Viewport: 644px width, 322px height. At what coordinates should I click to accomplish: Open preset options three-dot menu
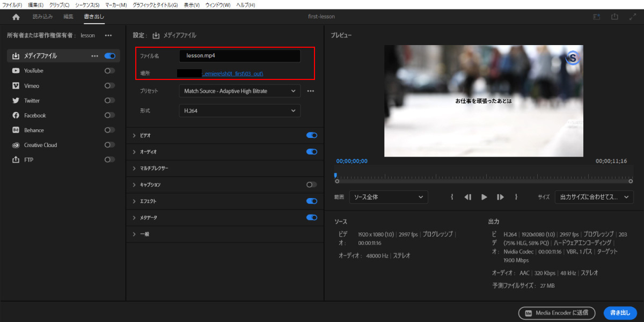coord(311,91)
